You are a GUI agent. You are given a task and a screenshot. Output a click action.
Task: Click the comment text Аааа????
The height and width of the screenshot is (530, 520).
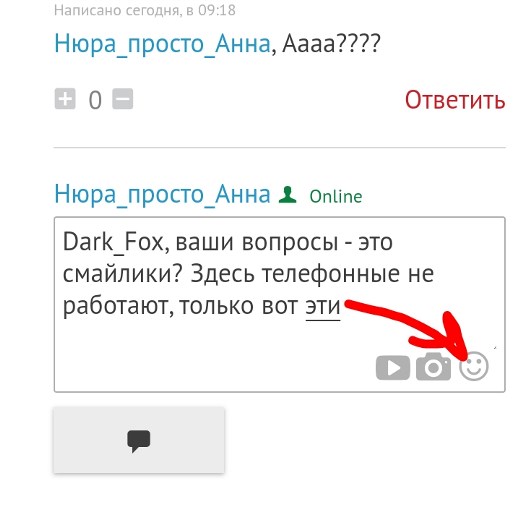(x=331, y=44)
